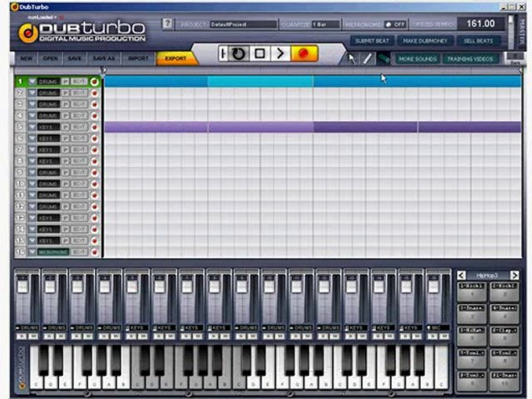Go to next drum kit with right arrow

point(514,275)
